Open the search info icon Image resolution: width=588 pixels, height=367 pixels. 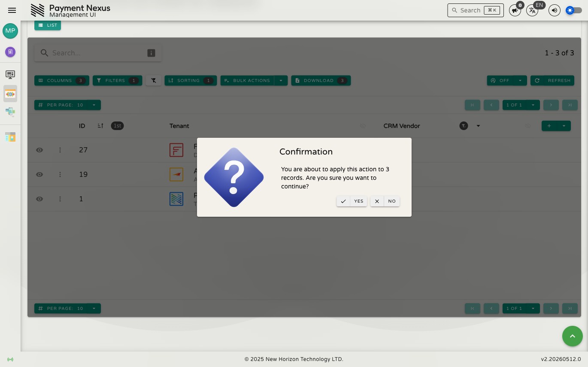151,53
